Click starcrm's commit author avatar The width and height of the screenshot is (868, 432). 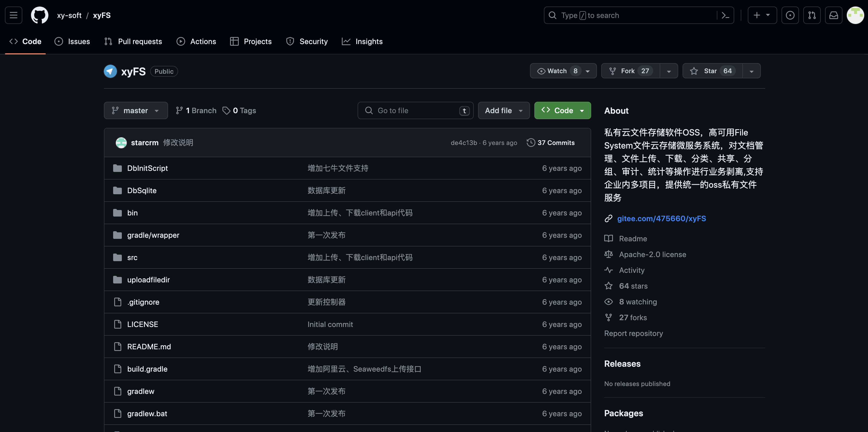point(121,143)
